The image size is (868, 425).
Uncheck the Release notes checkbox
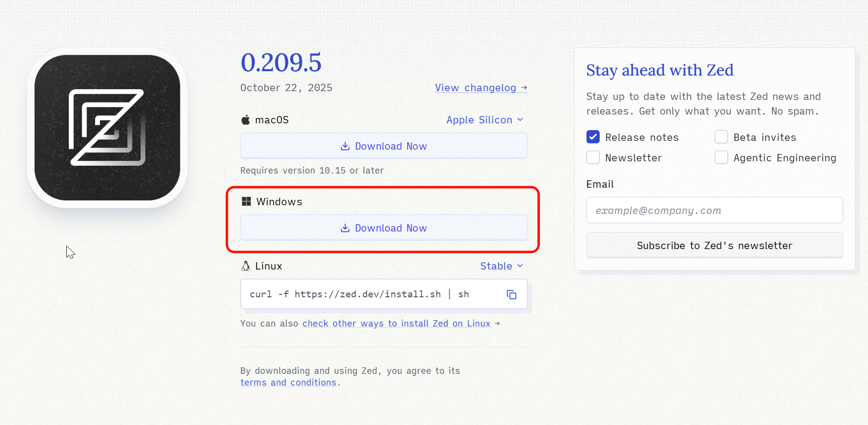(x=593, y=137)
